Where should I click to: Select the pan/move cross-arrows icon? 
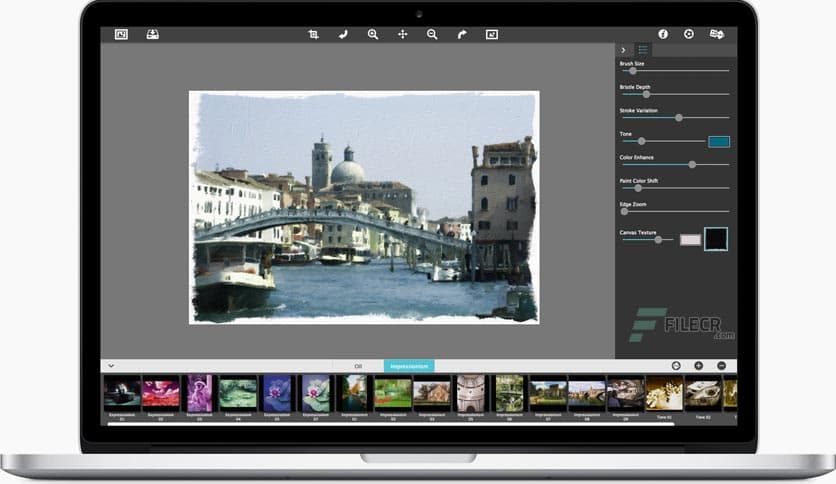tap(403, 35)
